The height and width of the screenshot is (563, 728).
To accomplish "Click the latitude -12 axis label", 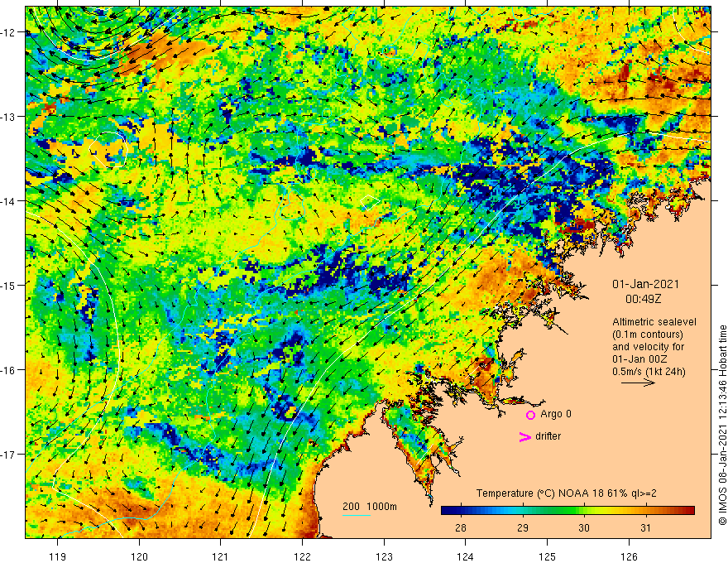I will coord(8,32).
